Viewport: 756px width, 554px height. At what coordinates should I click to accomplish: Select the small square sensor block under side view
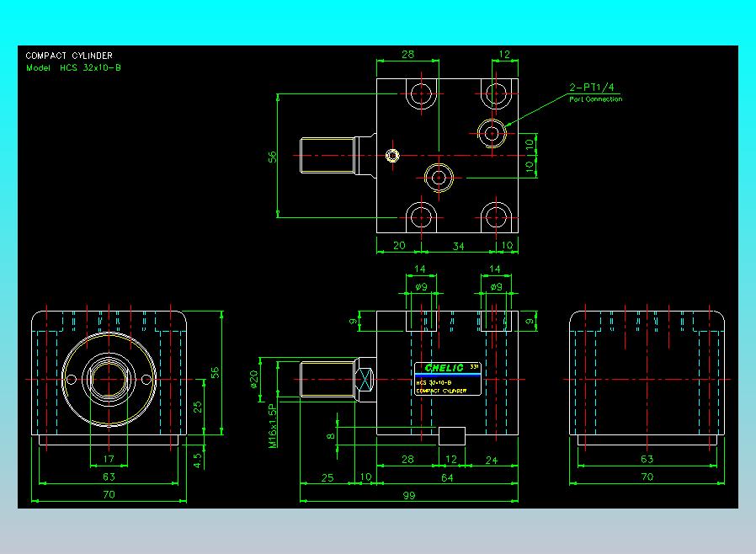(452, 436)
